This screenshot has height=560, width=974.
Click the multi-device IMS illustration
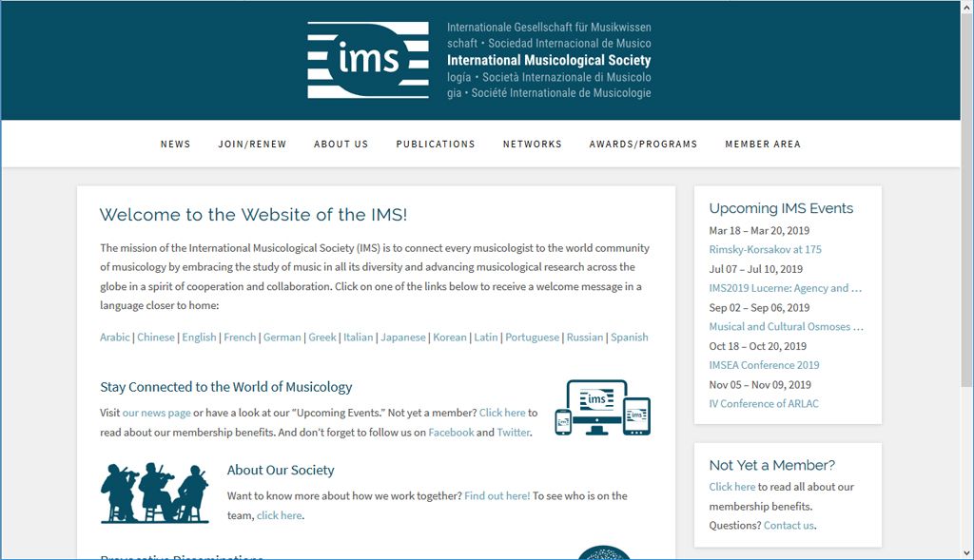[x=603, y=408]
